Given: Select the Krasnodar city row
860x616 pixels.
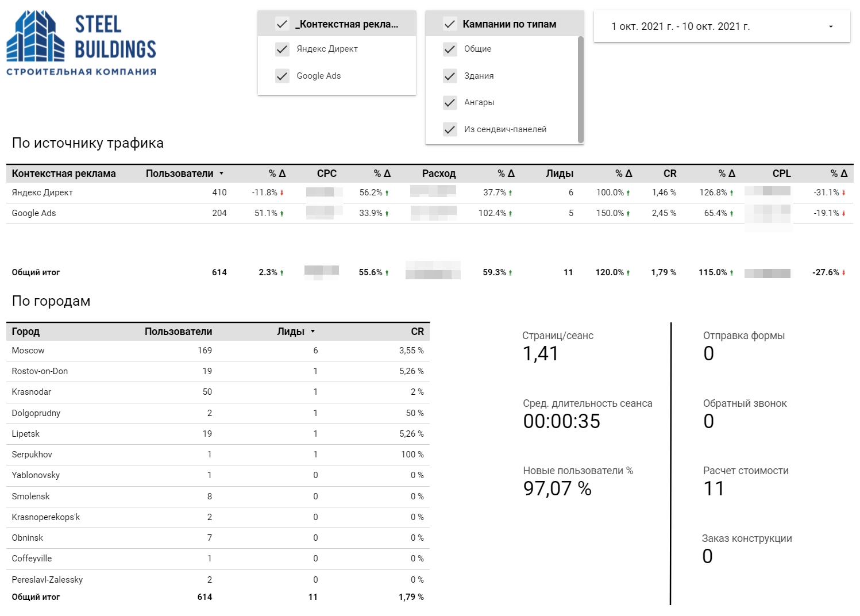Looking at the screenshot, I should (218, 392).
